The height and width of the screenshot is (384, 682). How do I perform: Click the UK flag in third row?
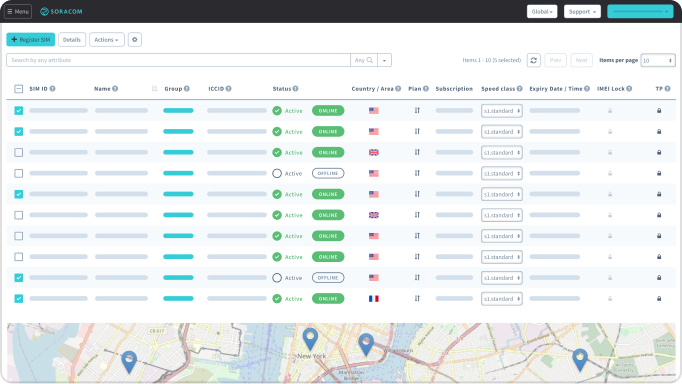pos(374,153)
